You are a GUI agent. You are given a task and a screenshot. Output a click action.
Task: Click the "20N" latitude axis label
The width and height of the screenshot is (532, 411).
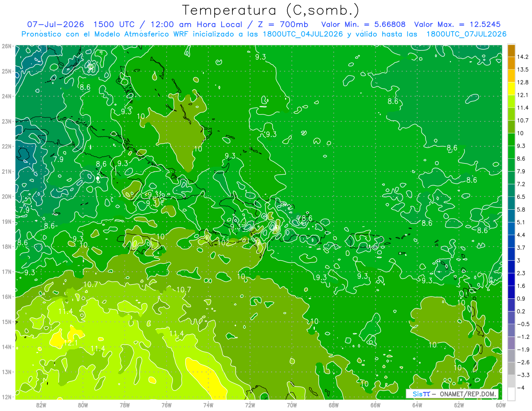tap(6, 196)
